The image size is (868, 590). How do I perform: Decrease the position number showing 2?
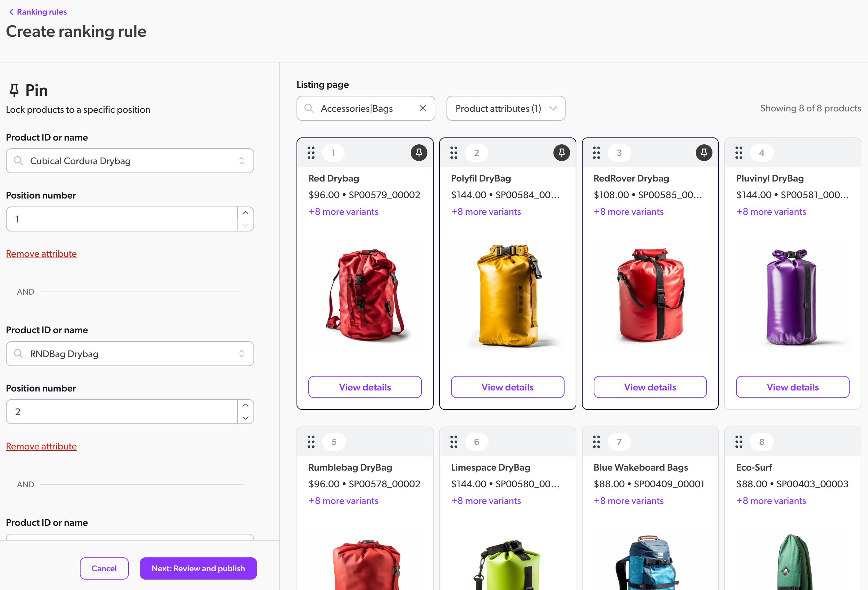245,418
